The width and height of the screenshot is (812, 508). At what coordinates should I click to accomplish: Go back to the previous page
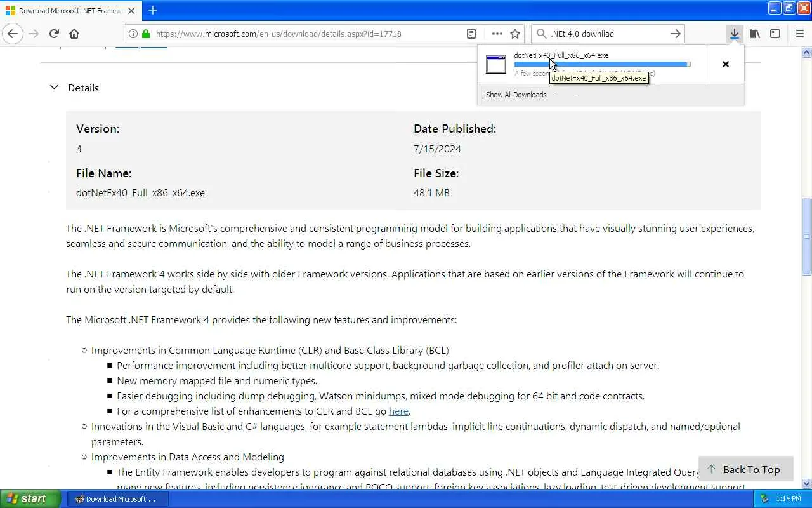[13, 34]
